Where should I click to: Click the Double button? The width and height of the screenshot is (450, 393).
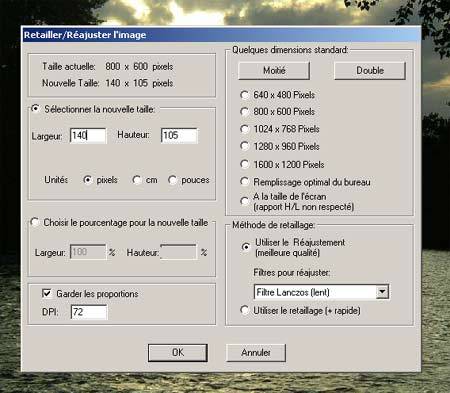click(370, 71)
